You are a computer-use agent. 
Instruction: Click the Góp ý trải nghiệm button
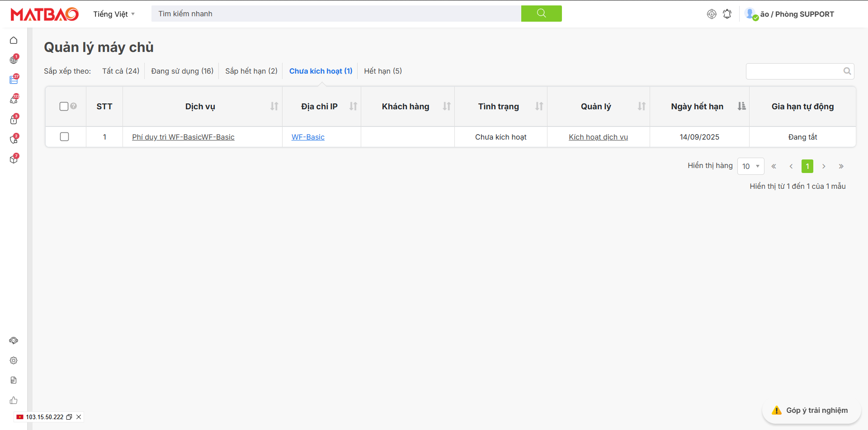coord(811,410)
